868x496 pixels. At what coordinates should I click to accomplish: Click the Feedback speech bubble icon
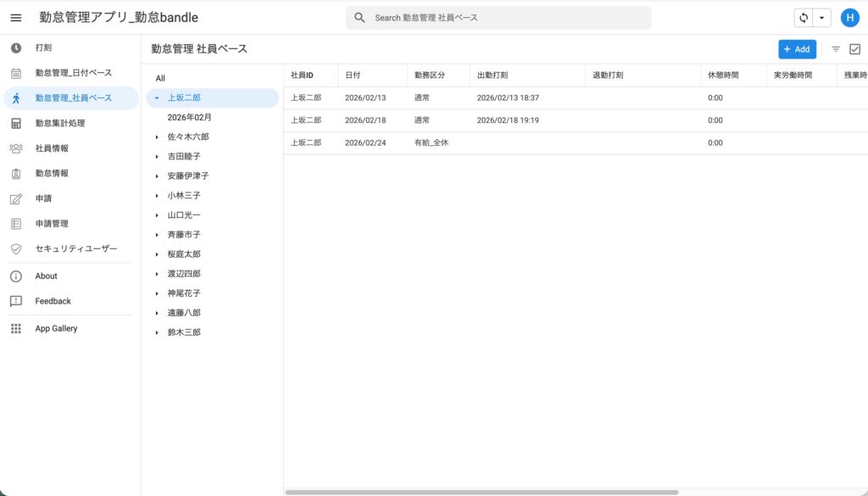pos(16,301)
